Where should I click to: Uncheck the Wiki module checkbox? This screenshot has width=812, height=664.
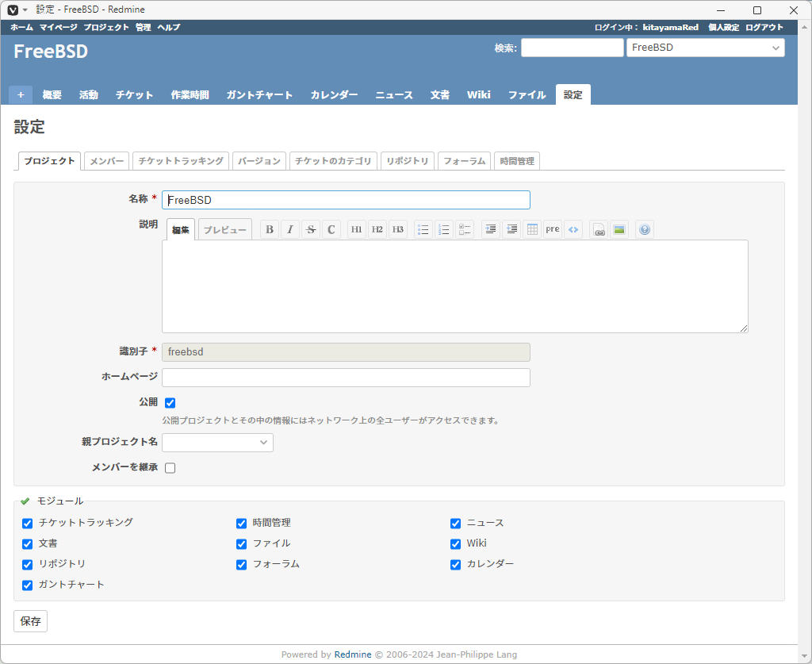456,544
